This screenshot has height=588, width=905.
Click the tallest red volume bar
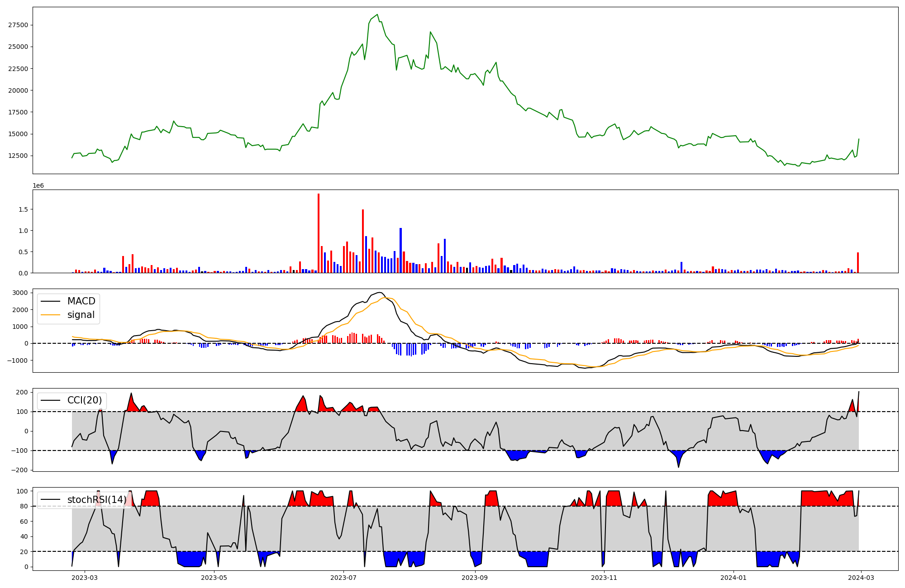pyautogui.click(x=319, y=233)
